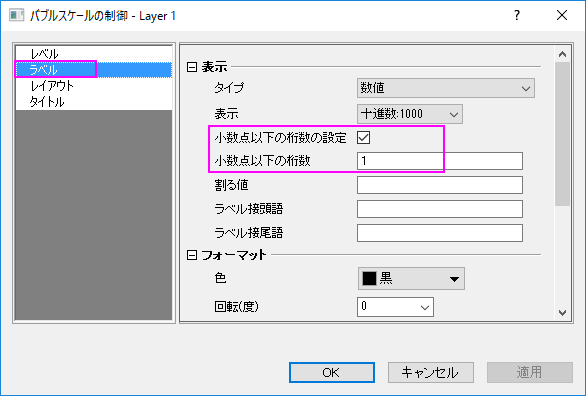Collapse the フォーマット section
Image resolution: width=586 pixels, height=396 pixels.
[192, 255]
